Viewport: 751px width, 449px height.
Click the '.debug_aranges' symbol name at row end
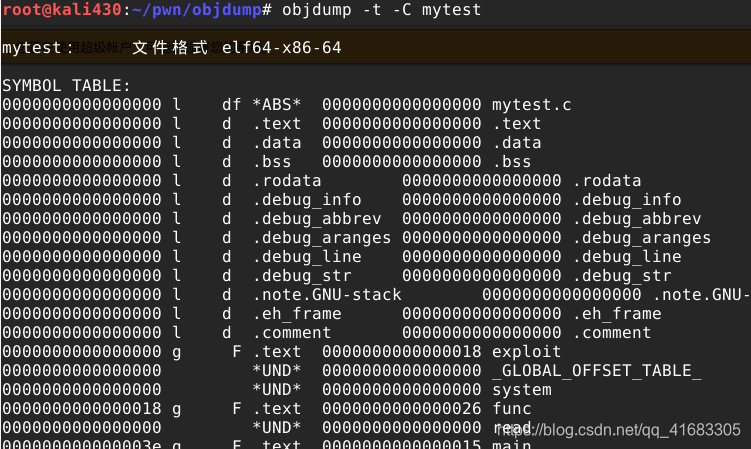[641, 238]
